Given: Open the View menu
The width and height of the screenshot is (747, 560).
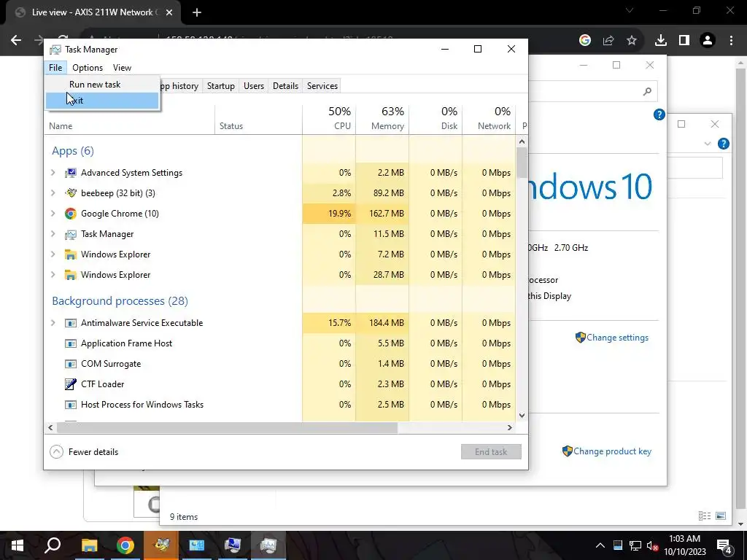Looking at the screenshot, I should pyautogui.click(x=122, y=68).
